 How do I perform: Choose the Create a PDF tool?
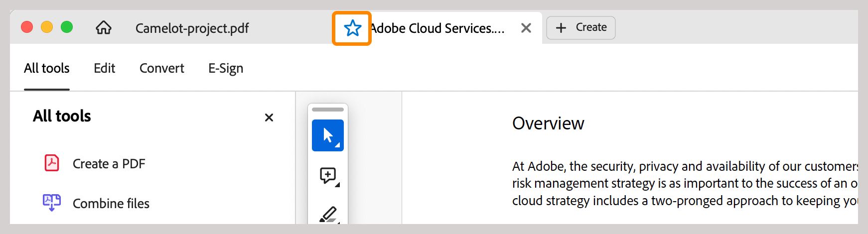pyautogui.click(x=109, y=164)
